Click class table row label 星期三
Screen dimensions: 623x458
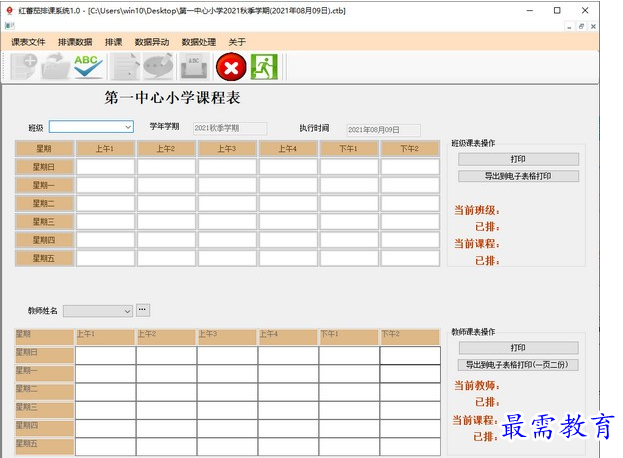[x=44, y=222]
